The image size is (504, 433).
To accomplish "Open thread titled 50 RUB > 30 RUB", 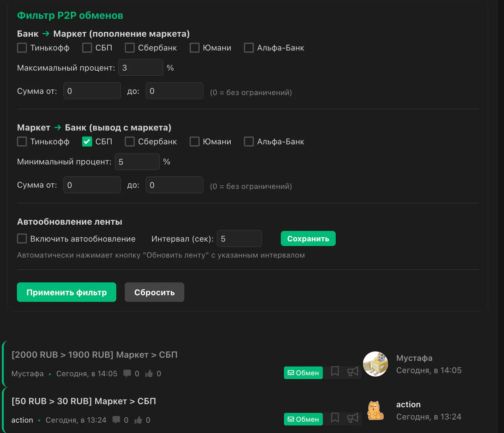I will [84, 401].
